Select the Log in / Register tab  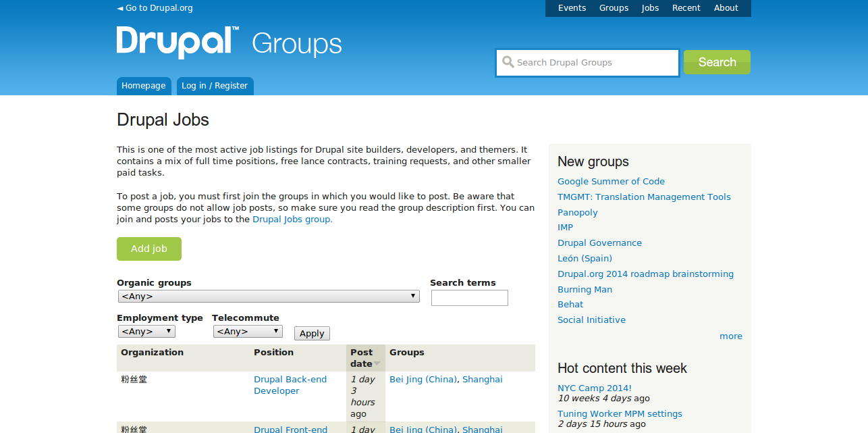tap(215, 86)
